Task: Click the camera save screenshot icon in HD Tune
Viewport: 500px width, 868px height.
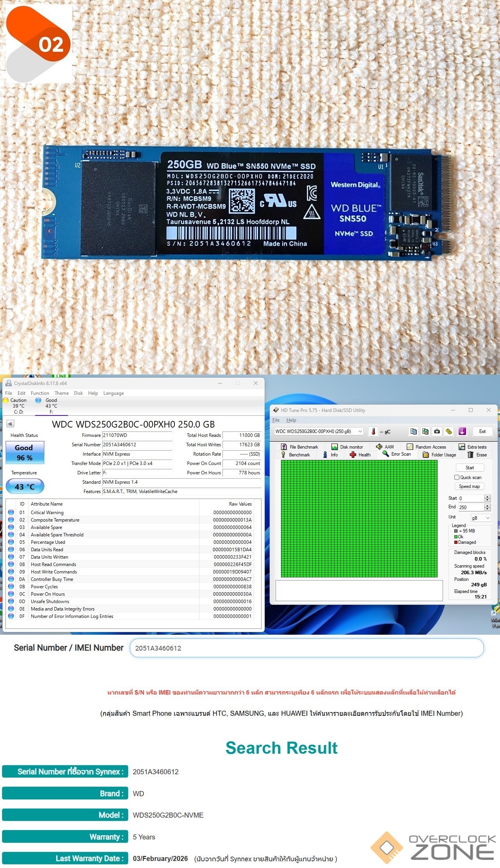Action: pos(437,431)
